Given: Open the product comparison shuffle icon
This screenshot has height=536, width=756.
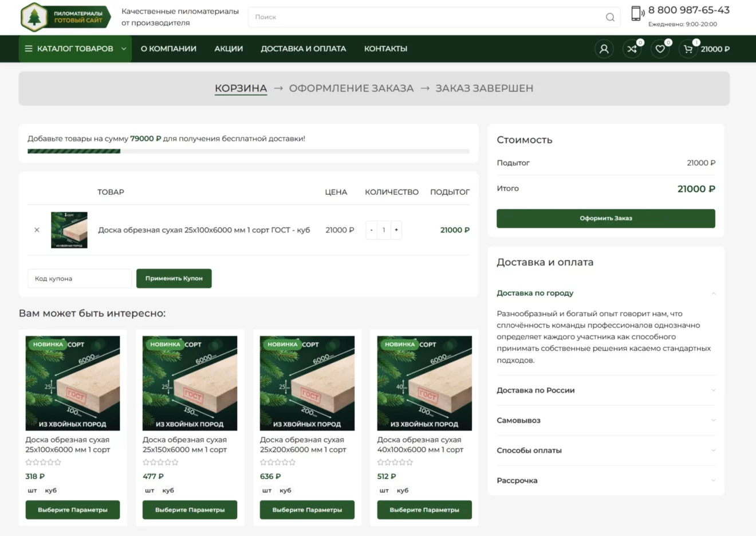Looking at the screenshot, I should (632, 49).
